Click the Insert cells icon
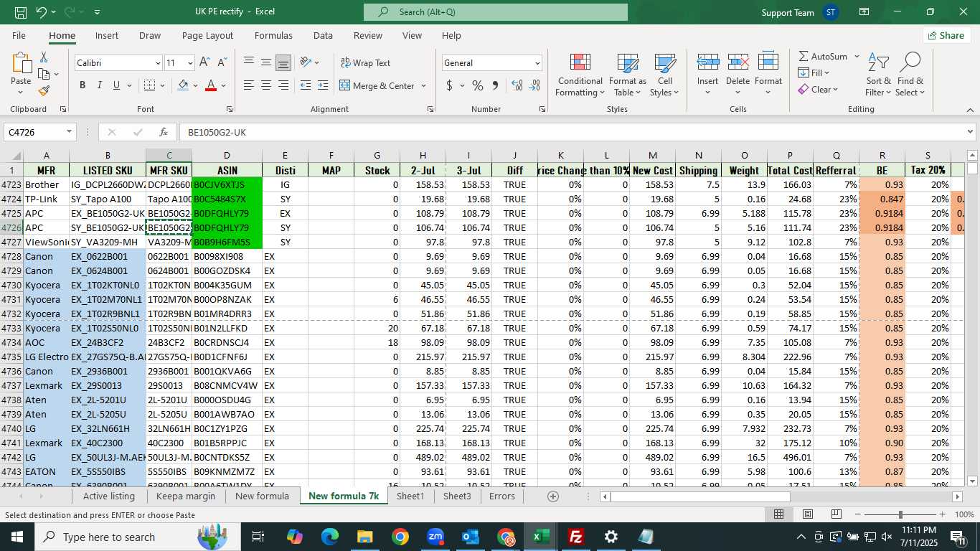980x551 pixels. pyautogui.click(x=708, y=62)
